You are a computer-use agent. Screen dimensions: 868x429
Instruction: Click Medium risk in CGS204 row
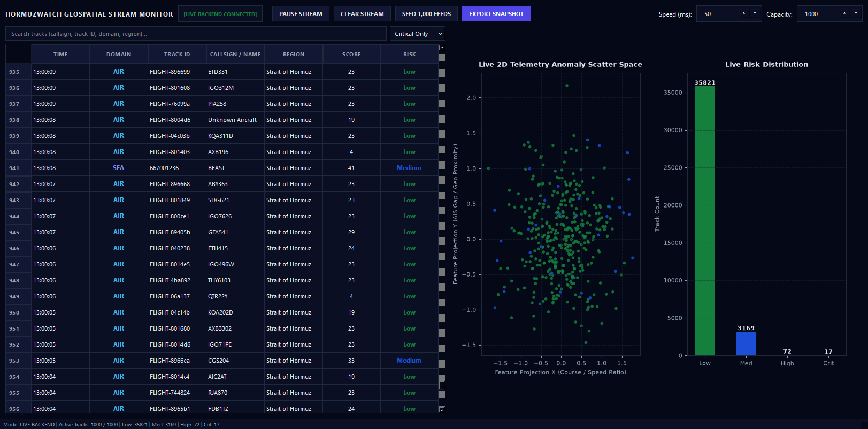point(409,361)
